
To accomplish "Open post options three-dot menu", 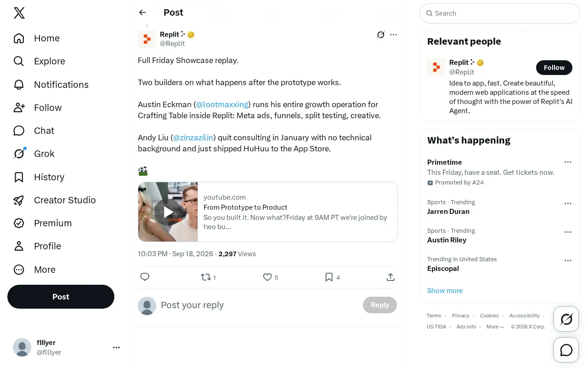I will pos(393,34).
